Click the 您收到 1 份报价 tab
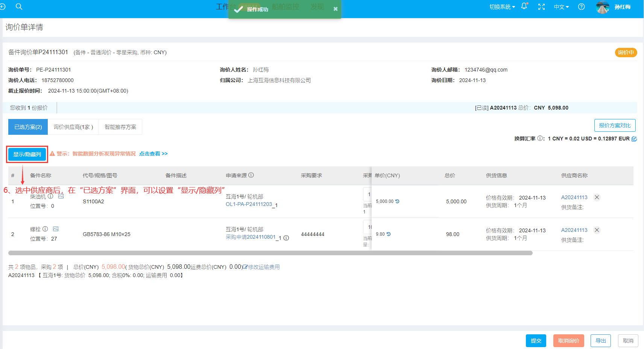Viewport: 644px width, 349px height. pos(29,108)
